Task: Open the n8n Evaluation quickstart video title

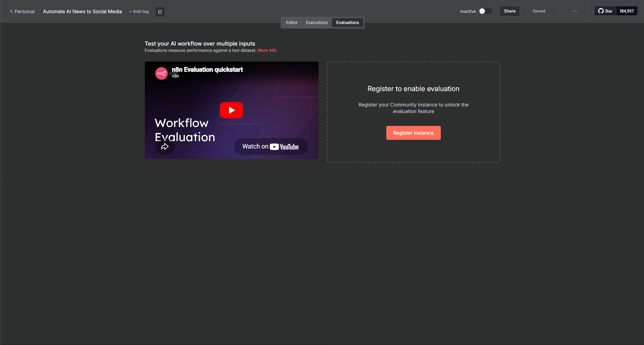Action: point(207,70)
